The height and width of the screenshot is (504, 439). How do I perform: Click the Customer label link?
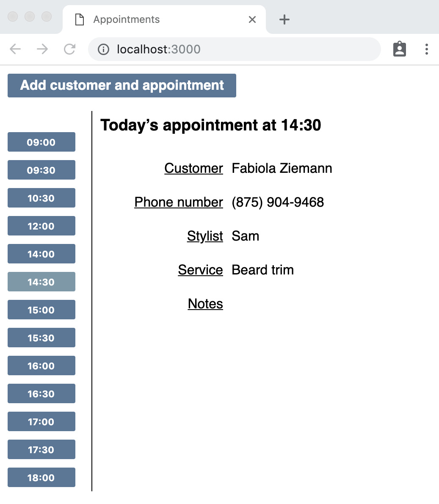[x=193, y=168]
